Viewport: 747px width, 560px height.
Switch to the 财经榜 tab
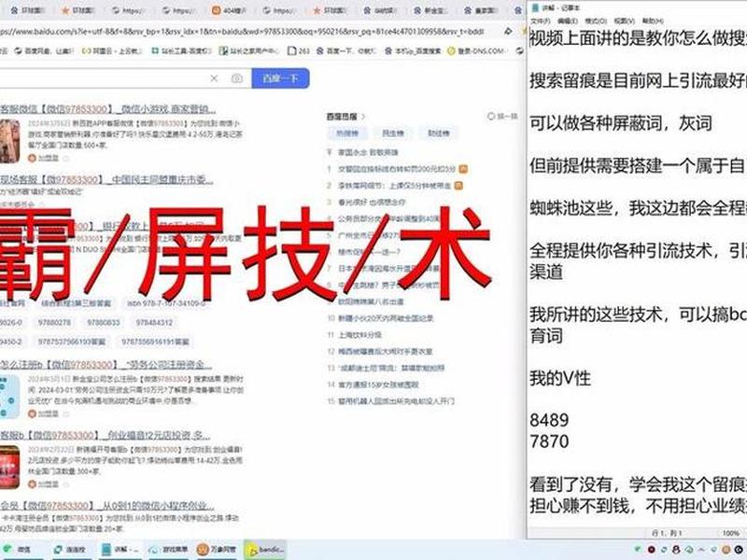(x=438, y=133)
